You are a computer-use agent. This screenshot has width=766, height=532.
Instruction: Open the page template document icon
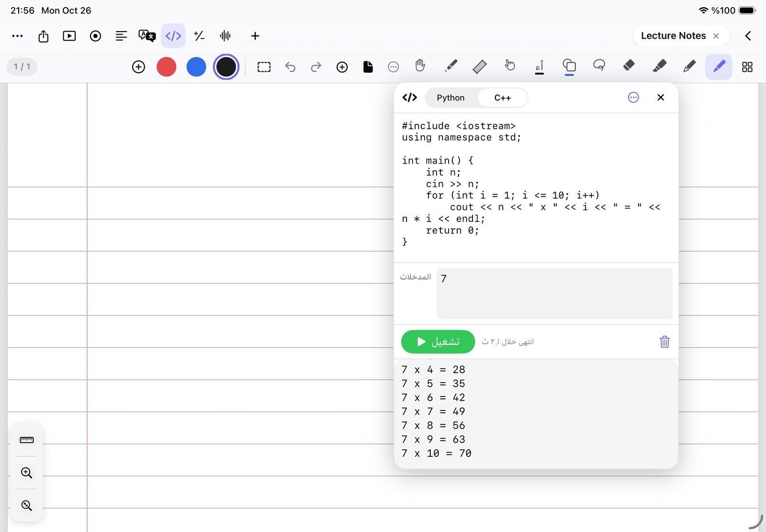click(x=368, y=67)
